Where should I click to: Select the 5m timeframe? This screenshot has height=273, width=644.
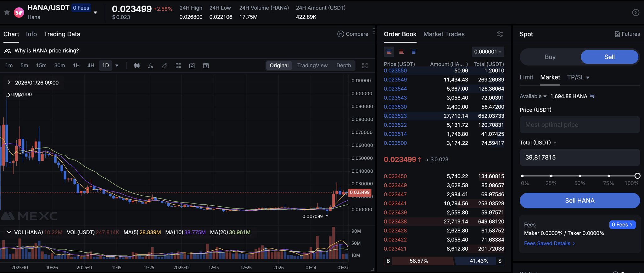[x=24, y=65]
